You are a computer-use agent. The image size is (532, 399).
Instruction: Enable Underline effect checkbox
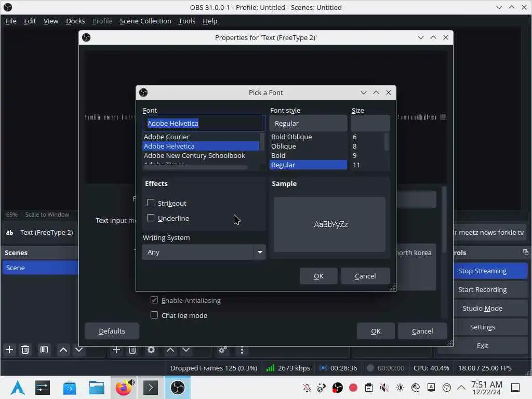coord(151,218)
